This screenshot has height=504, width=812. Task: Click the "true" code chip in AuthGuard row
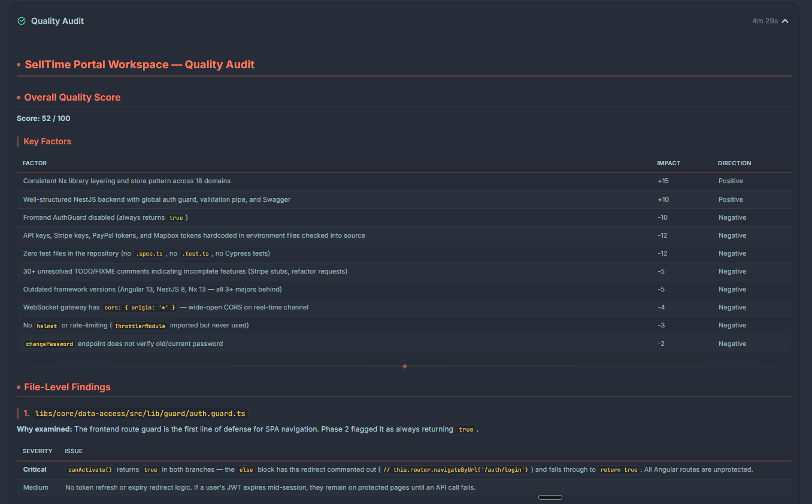click(176, 218)
